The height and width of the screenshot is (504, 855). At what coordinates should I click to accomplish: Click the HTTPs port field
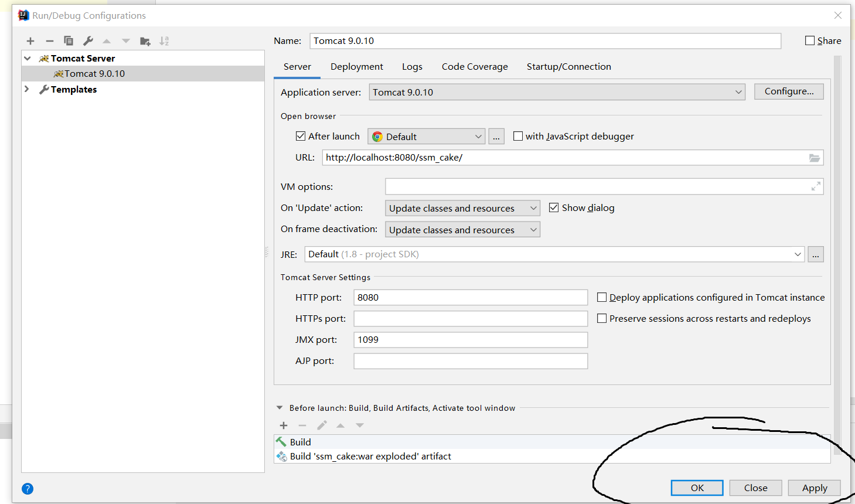click(x=471, y=318)
